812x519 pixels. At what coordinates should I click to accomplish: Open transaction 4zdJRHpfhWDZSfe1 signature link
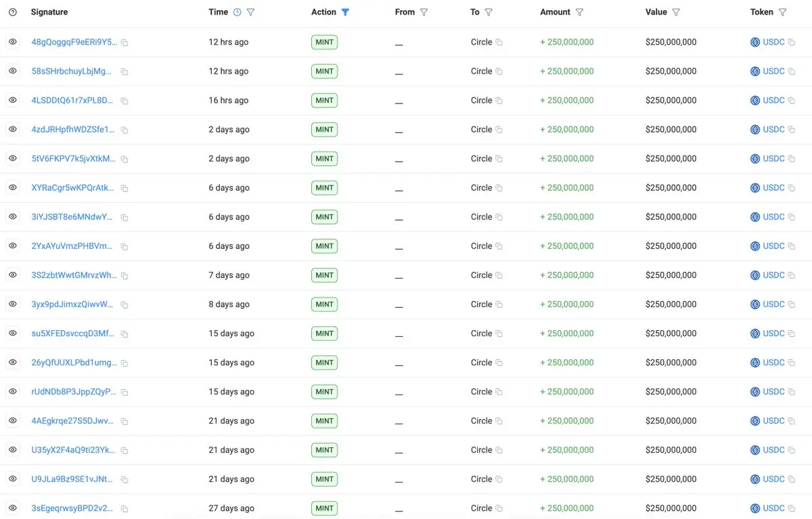click(73, 129)
